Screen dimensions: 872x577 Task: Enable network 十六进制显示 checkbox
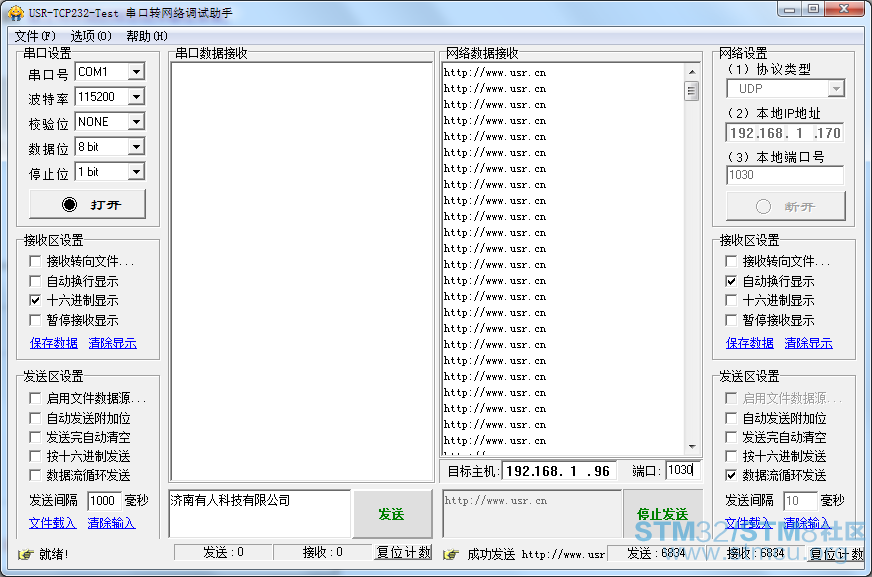731,301
